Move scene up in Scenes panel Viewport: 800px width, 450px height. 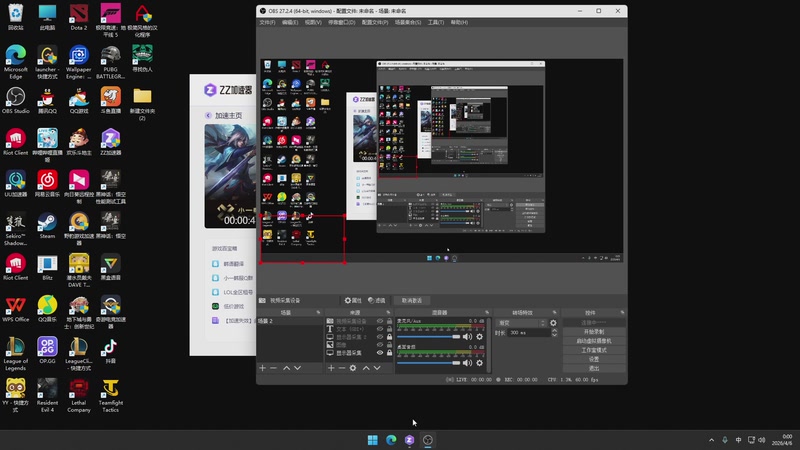coord(287,368)
